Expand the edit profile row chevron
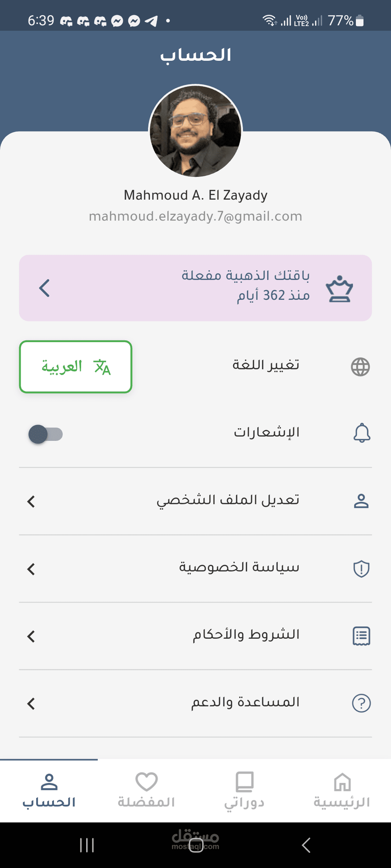This screenshot has height=868, width=391. 31,501
